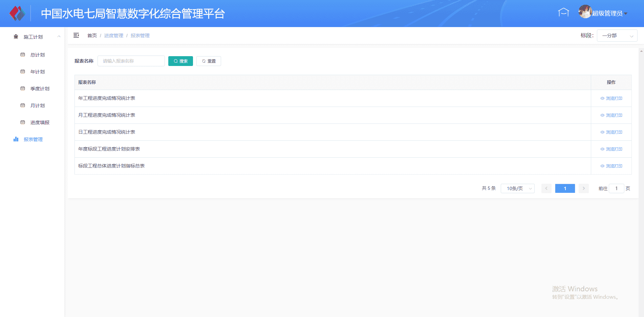Click the platform logo icon
The height and width of the screenshot is (317, 644).
coord(17,14)
